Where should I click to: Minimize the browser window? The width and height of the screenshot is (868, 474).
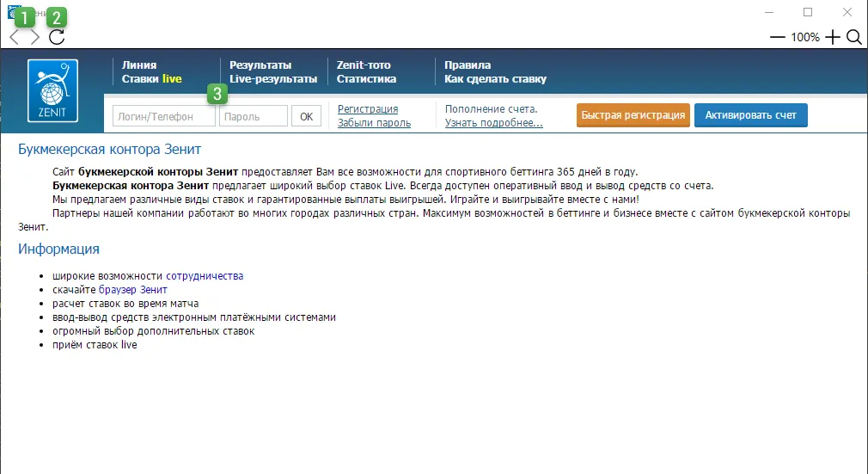coord(769,12)
